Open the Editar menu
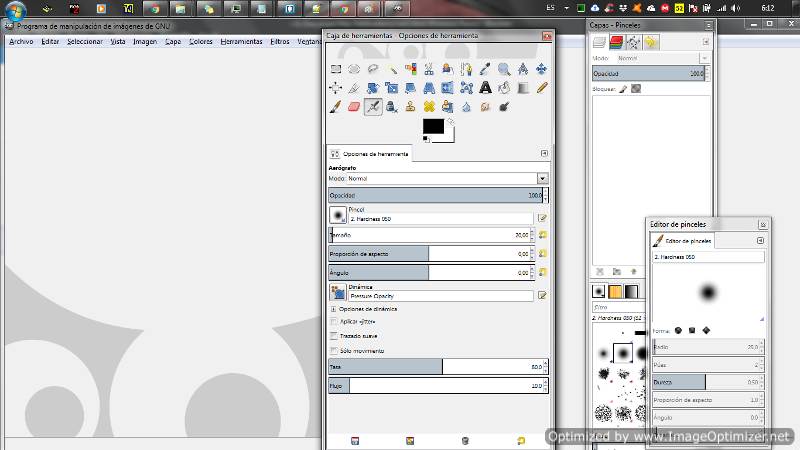 click(50, 41)
